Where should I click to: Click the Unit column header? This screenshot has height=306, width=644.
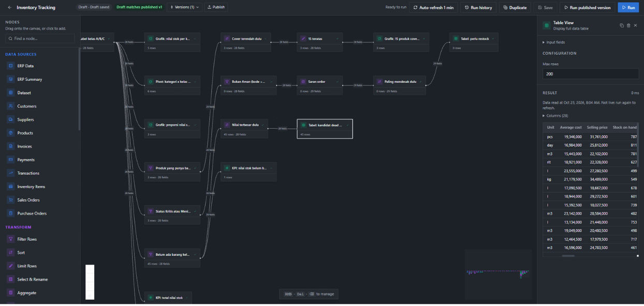(x=550, y=127)
